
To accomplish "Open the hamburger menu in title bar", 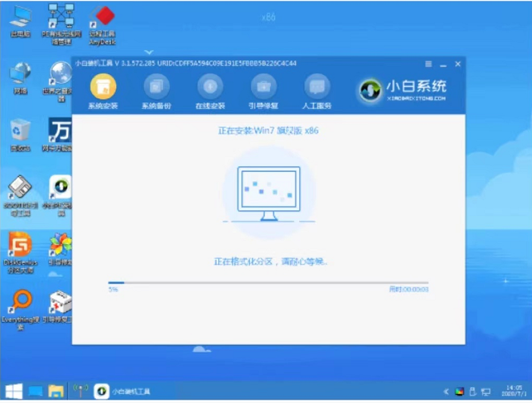I will 428,64.
